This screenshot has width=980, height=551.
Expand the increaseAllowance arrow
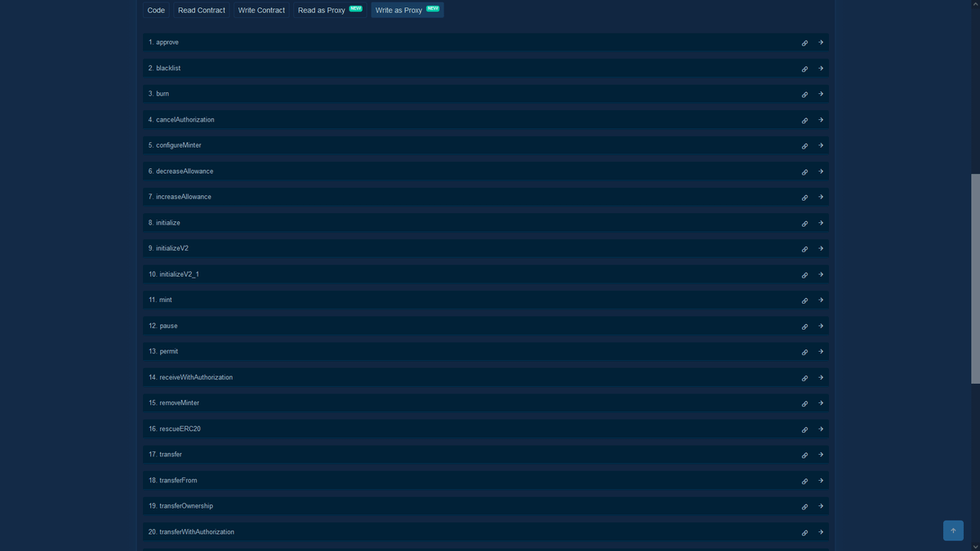[821, 198]
